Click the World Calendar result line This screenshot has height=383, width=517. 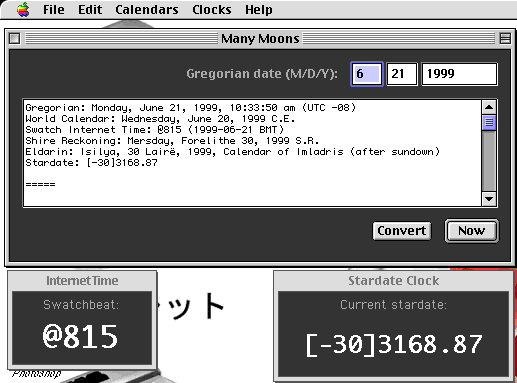coord(160,119)
